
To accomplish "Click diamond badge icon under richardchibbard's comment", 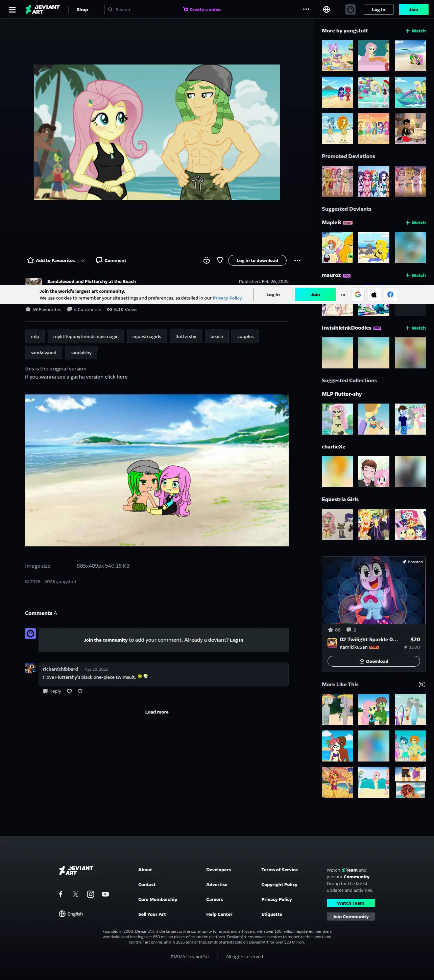I will point(80,691).
